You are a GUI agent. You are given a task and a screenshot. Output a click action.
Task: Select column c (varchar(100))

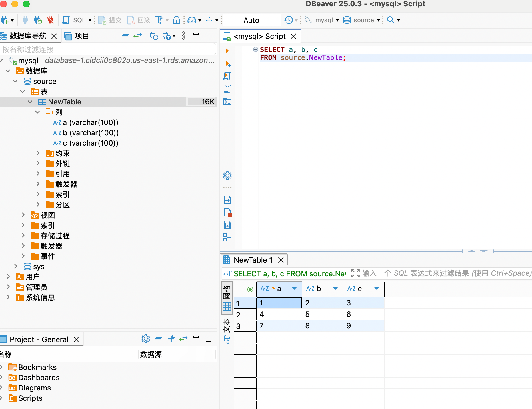click(x=86, y=143)
